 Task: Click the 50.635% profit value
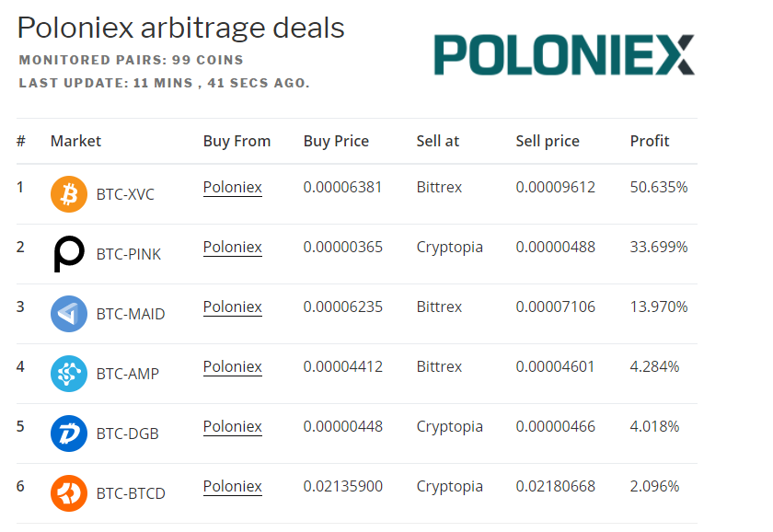659,188
